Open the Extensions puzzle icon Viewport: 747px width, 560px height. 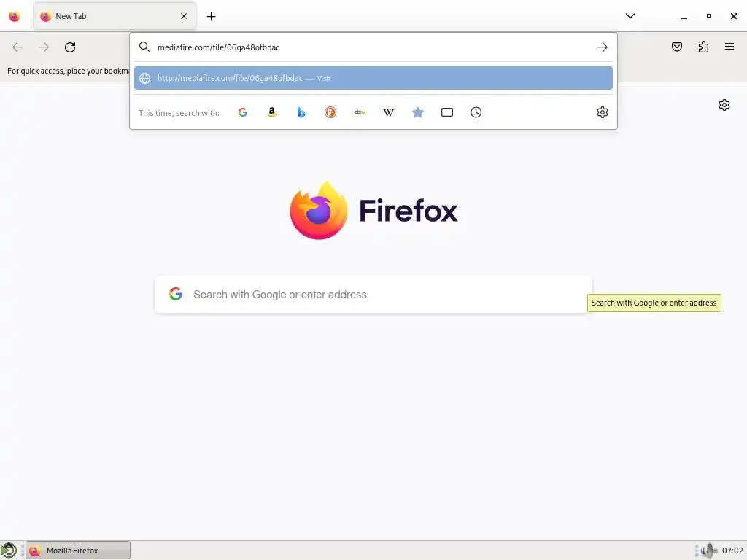coord(704,47)
